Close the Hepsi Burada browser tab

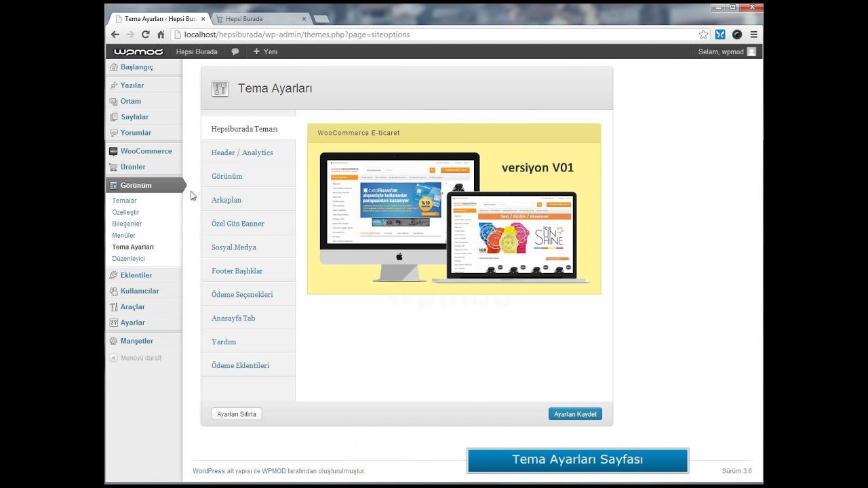point(304,19)
